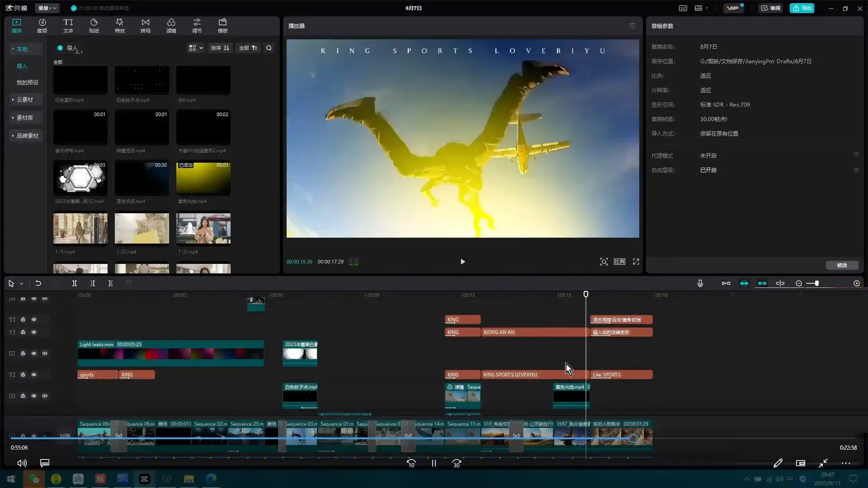868x488 pixels.
Task: Open the 转场 transitions panel
Action: click(x=145, y=25)
